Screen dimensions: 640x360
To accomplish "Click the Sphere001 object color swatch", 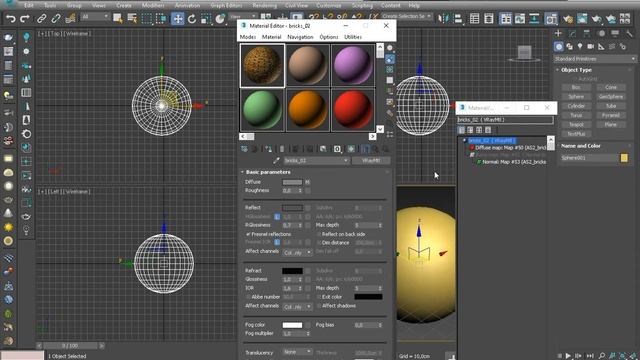I will tap(624, 158).
